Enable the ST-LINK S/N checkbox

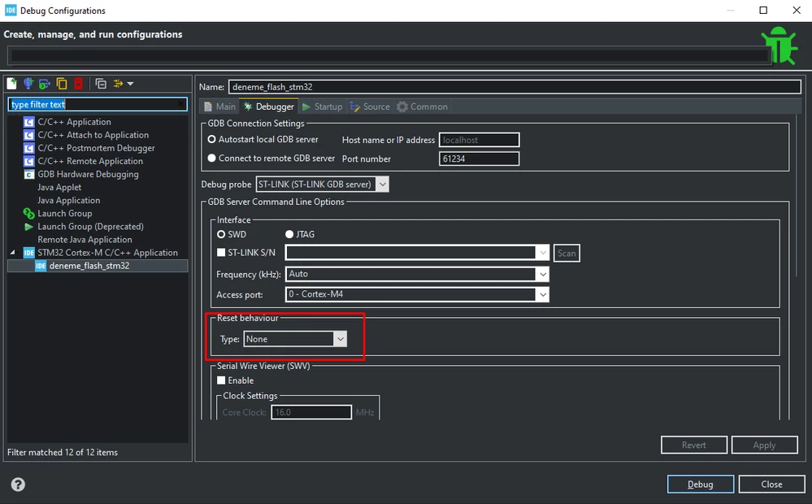pos(221,252)
